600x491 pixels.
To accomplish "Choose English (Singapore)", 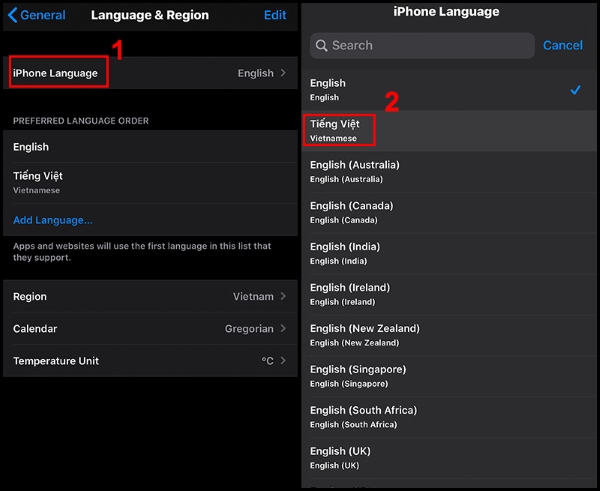I will [x=449, y=377].
